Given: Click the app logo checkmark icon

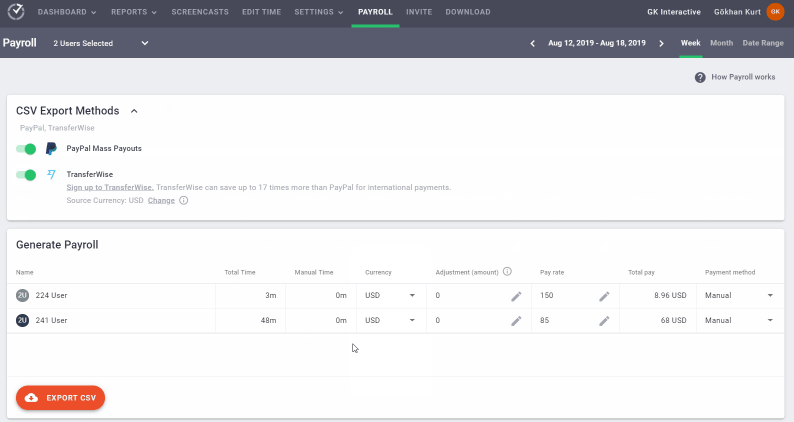Looking at the screenshot, I should coord(16,11).
